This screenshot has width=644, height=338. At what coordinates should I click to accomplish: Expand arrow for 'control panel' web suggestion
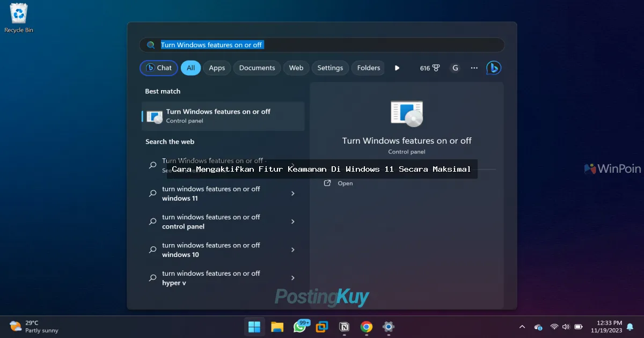click(x=292, y=222)
